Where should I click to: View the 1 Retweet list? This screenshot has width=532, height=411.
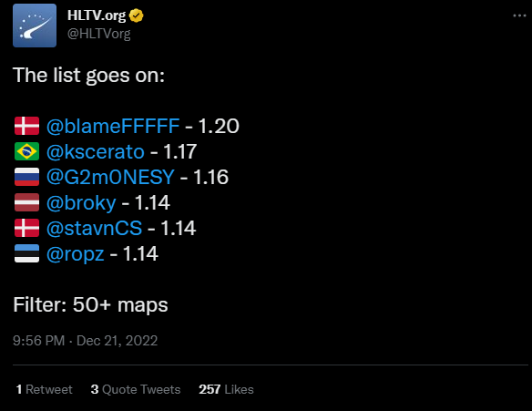point(44,389)
